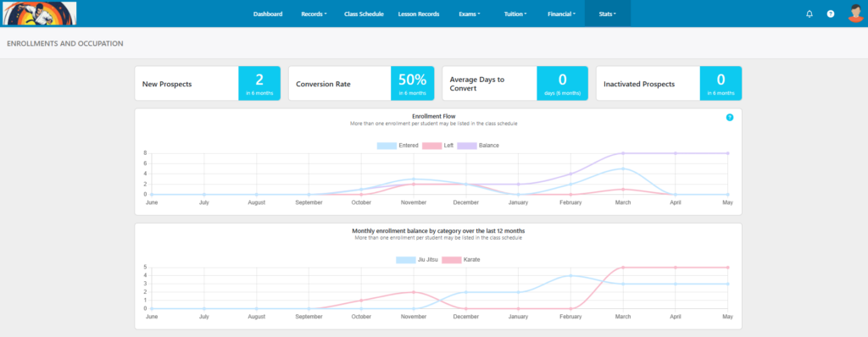Click the Enrollment Flow chart title
This screenshot has width=868, height=337.
[434, 116]
